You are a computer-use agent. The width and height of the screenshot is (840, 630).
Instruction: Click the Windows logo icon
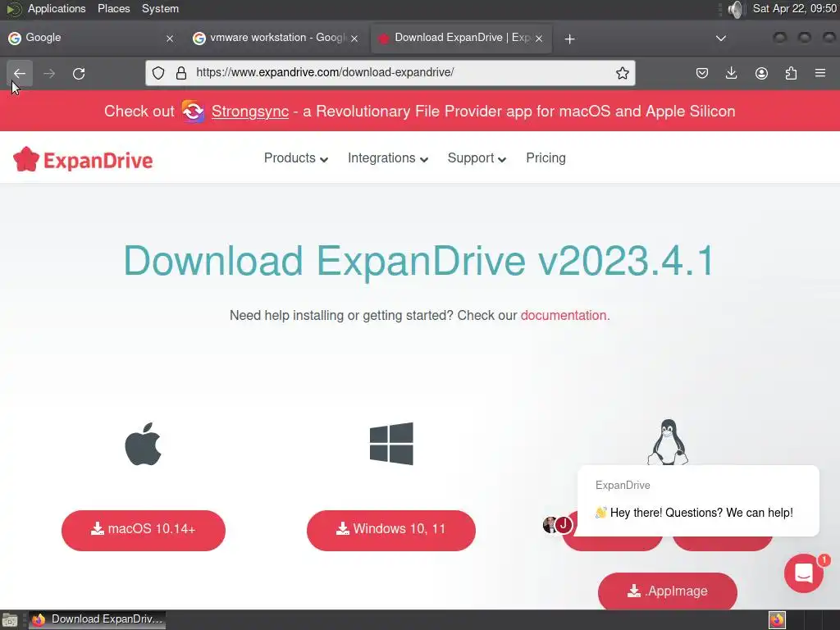coord(391,444)
